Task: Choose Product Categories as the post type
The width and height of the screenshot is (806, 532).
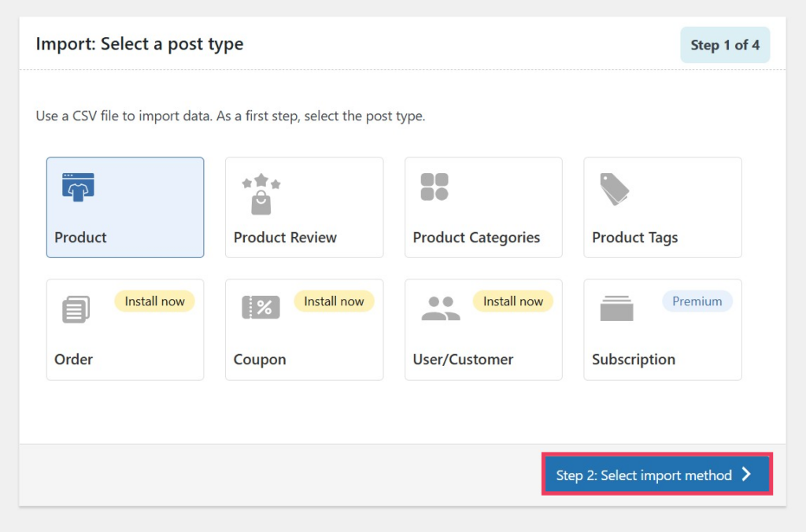Action: coord(482,207)
